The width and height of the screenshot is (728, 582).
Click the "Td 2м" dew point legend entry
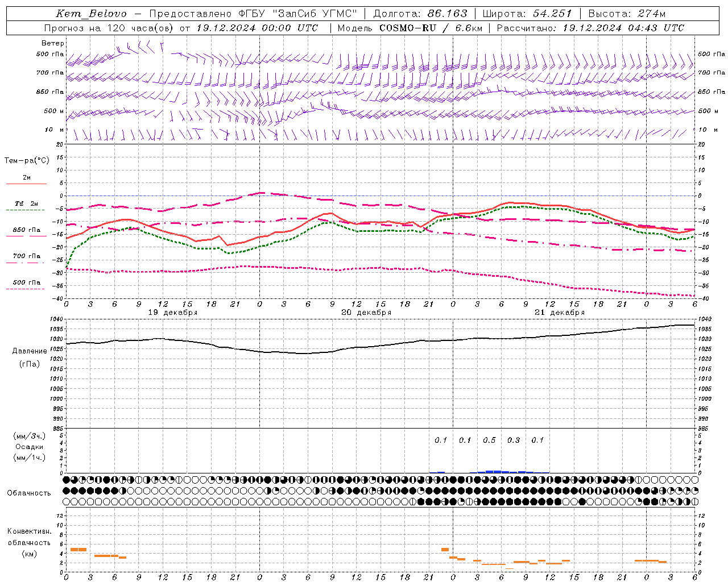[x=26, y=203]
